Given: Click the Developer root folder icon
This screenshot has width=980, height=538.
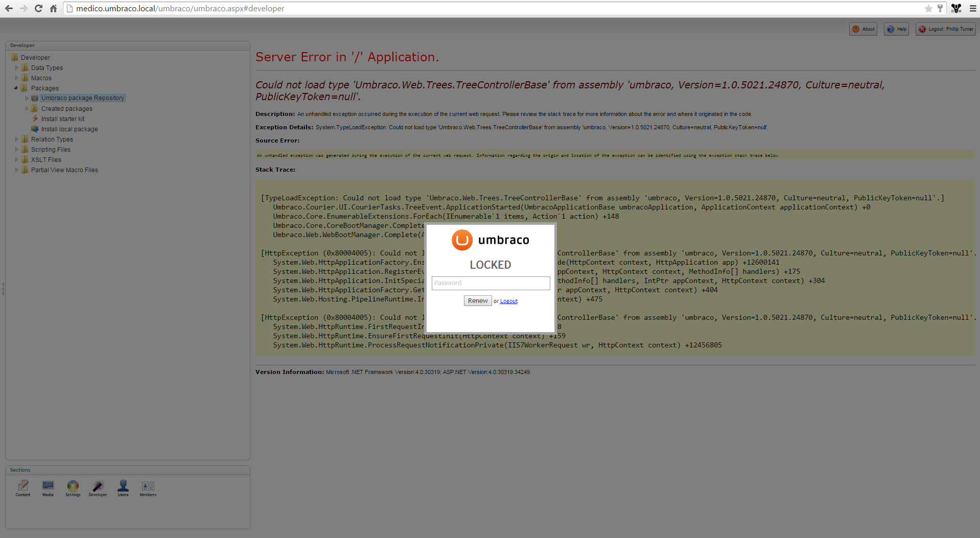Looking at the screenshot, I should [14, 57].
